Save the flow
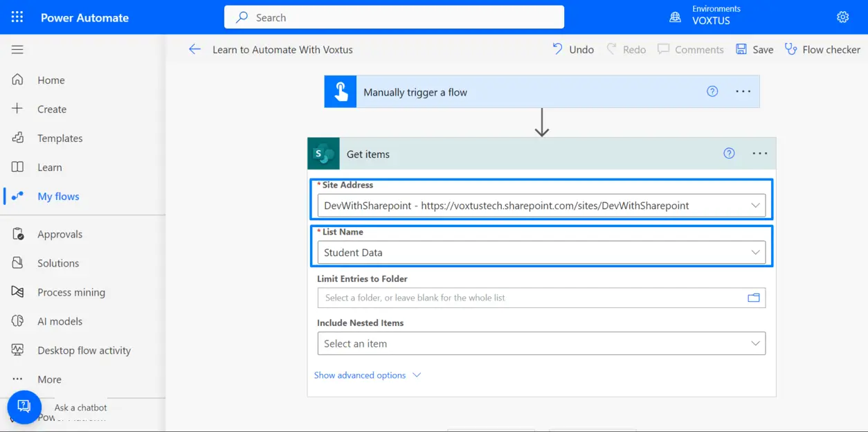868x432 pixels. pyautogui.click(x=754, y=49)
